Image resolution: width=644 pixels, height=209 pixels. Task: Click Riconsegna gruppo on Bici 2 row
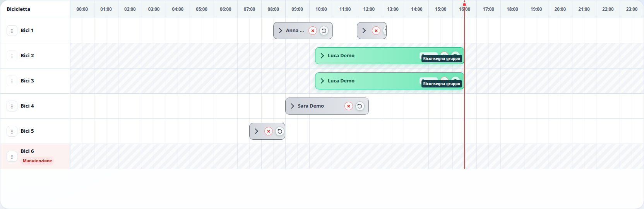[442, 58]
